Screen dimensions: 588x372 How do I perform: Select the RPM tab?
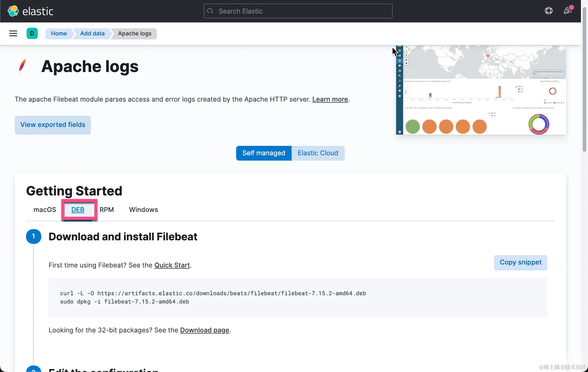[x=107, y=210]
